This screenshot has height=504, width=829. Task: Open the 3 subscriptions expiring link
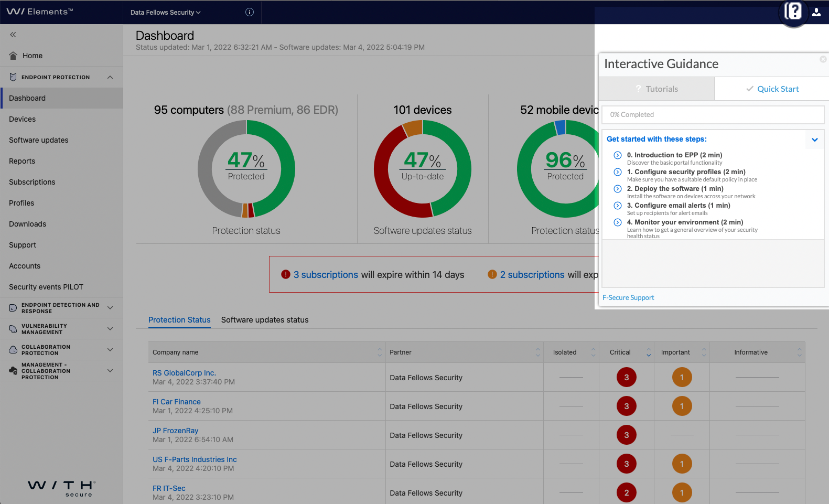click(x=326, y=275)
